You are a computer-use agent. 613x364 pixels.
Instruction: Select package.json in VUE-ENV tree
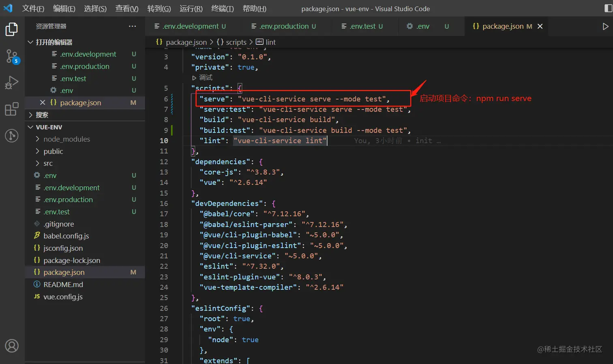[85, 272]
